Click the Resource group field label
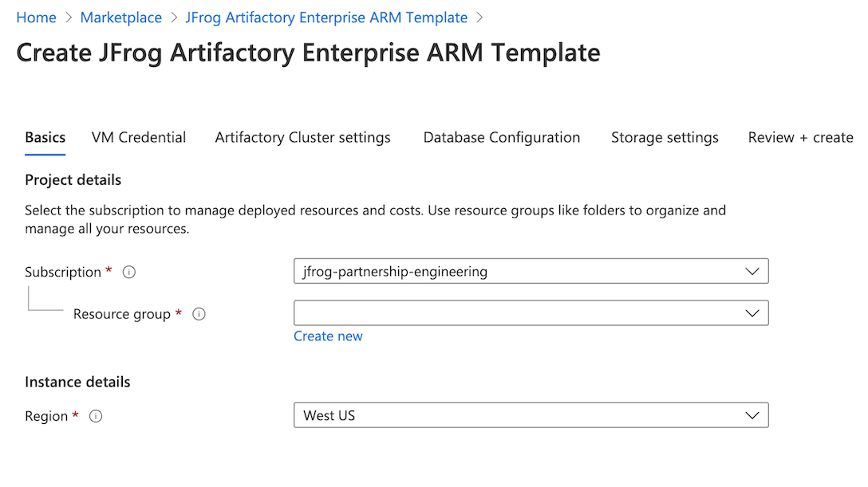This screenshot has width=868, height=487. point(122,314)
